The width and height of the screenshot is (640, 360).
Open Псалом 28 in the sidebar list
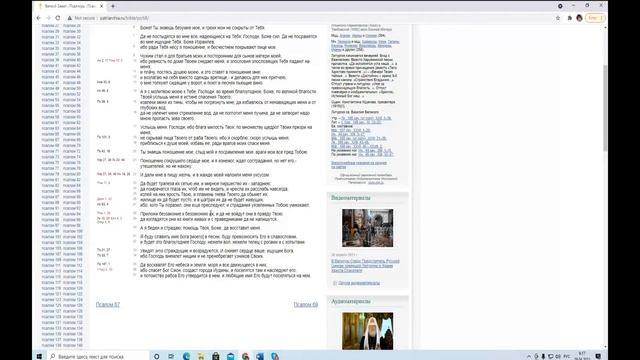click(72, 26)
